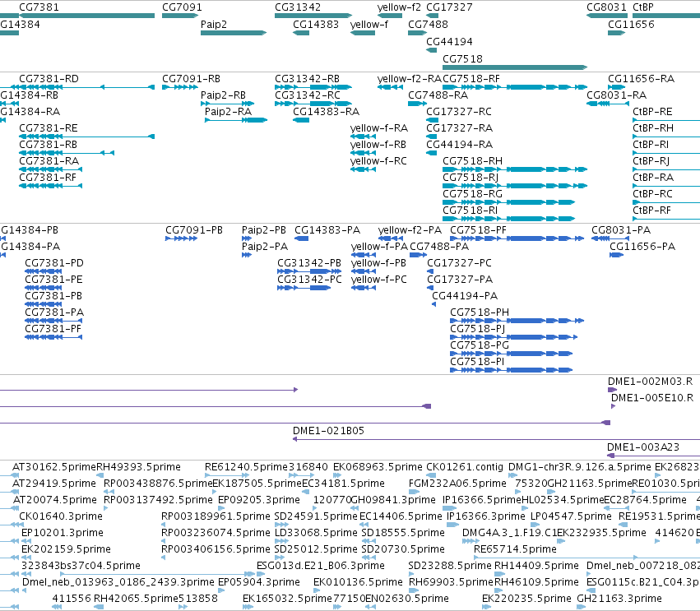Select BAC end DME1-005E10.R
This screenshot has width=700, height=611.
click(614, 406)
